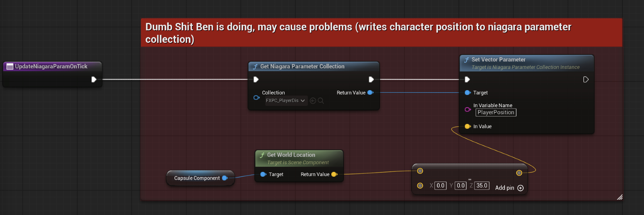Click the In Value vector pin
The height and width of the screenshot is (215, 644).
pos(468,126)
